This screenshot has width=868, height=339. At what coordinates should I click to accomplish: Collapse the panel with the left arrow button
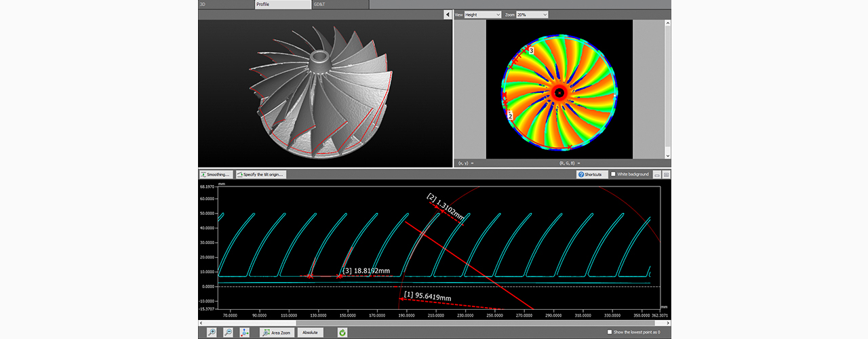[x=448, y=14]
